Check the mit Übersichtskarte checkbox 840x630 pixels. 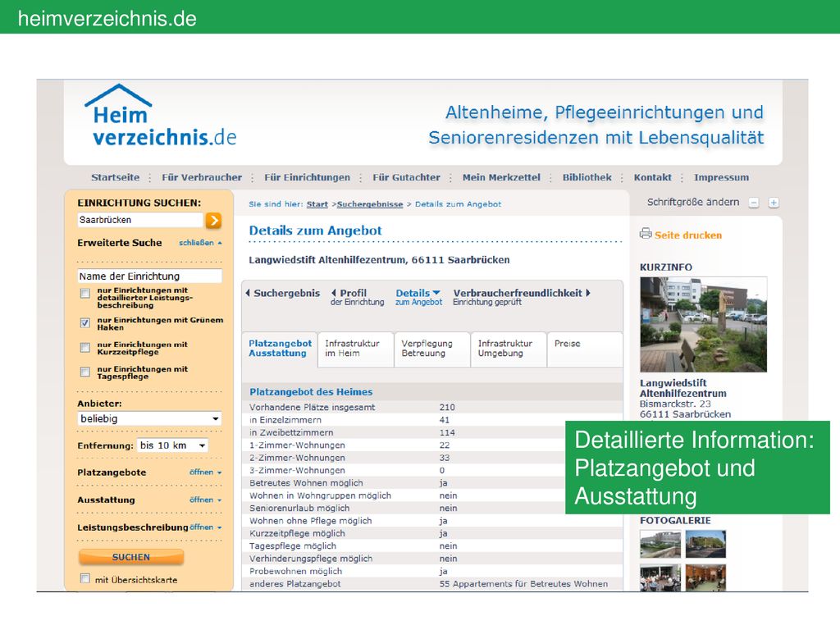(84, 578)
